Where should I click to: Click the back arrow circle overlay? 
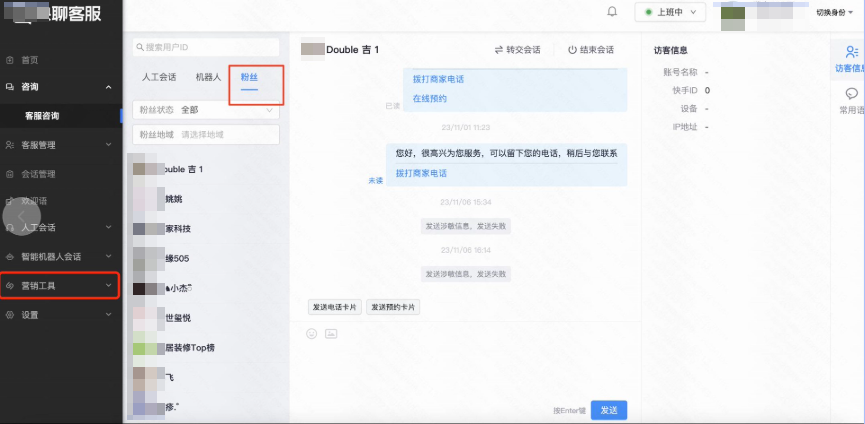22,215
